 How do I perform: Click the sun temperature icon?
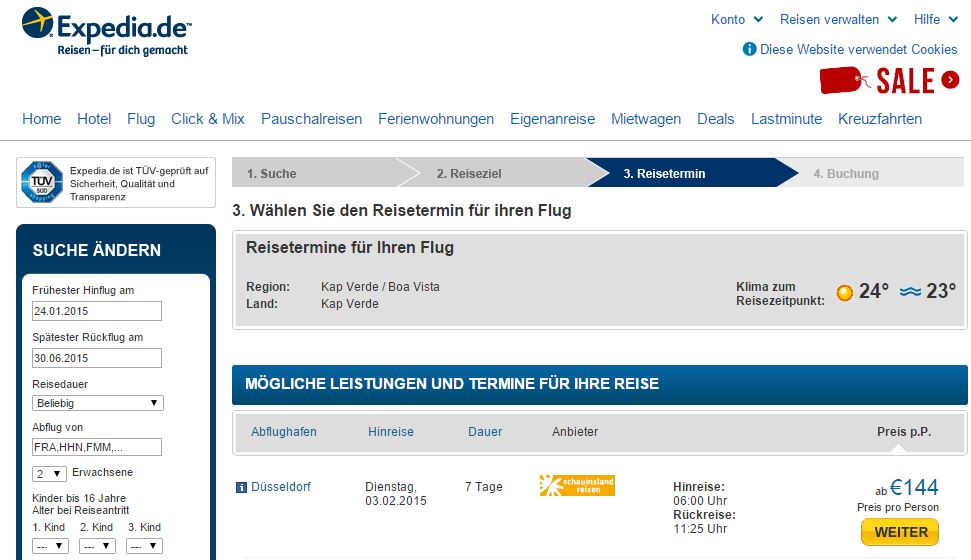coord(845,292)
